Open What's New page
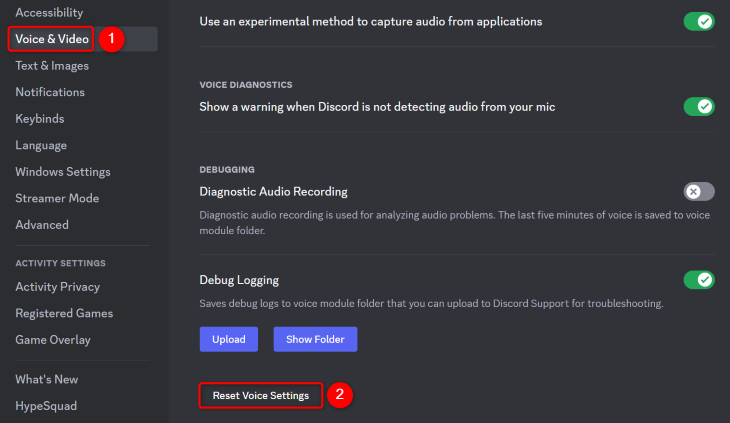730x423 pixels. click(47, 380)
